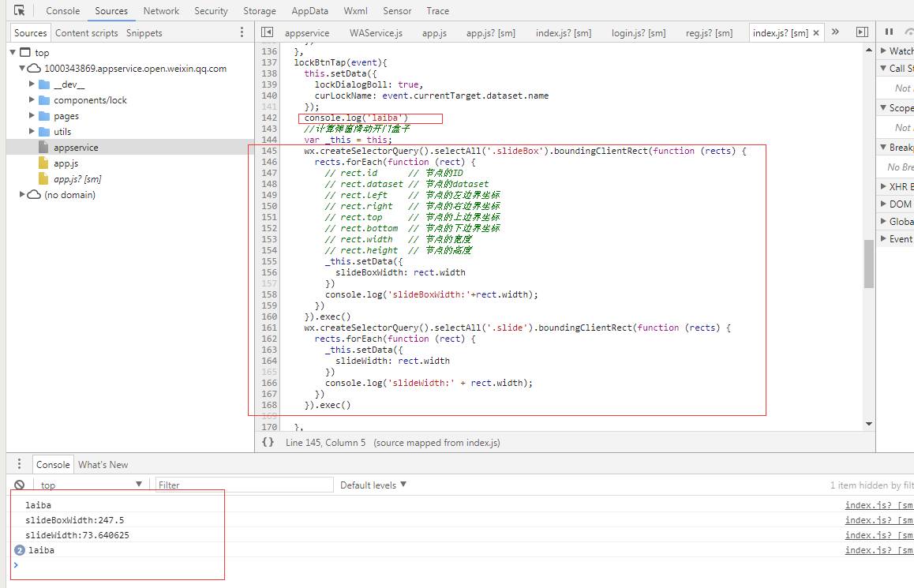Select app.js file in the tree
This screenshot has width=914, height=588.
(x=66, y=163)
